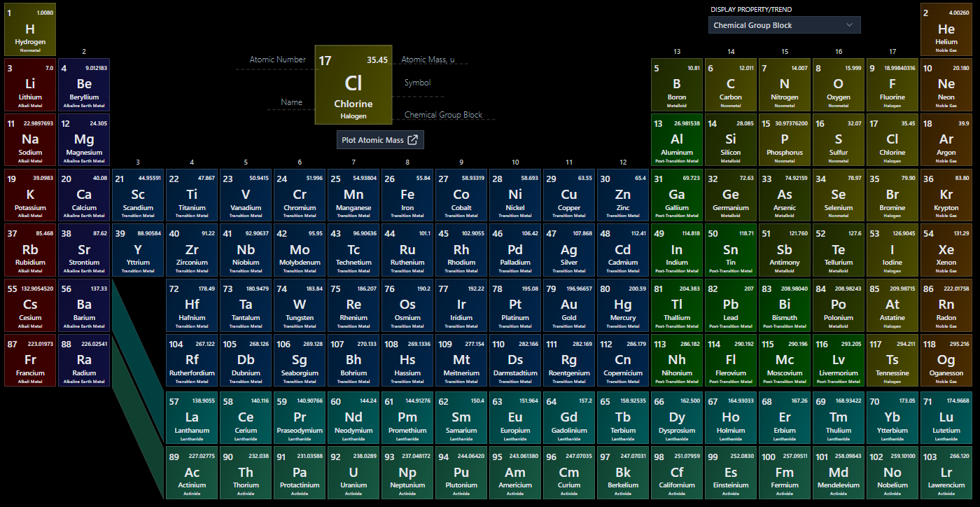The image size is (980, 507).
Task: Select the Aluminum tile
Action: [677, 140]
